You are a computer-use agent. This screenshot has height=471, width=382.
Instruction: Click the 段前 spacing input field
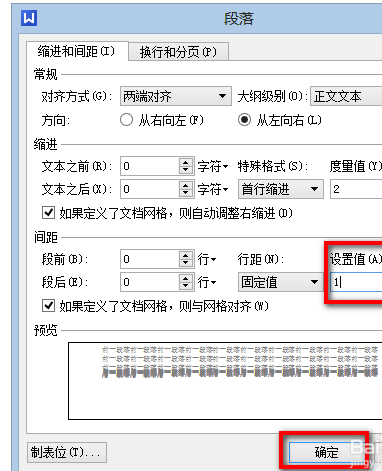[x=150, y=259]
